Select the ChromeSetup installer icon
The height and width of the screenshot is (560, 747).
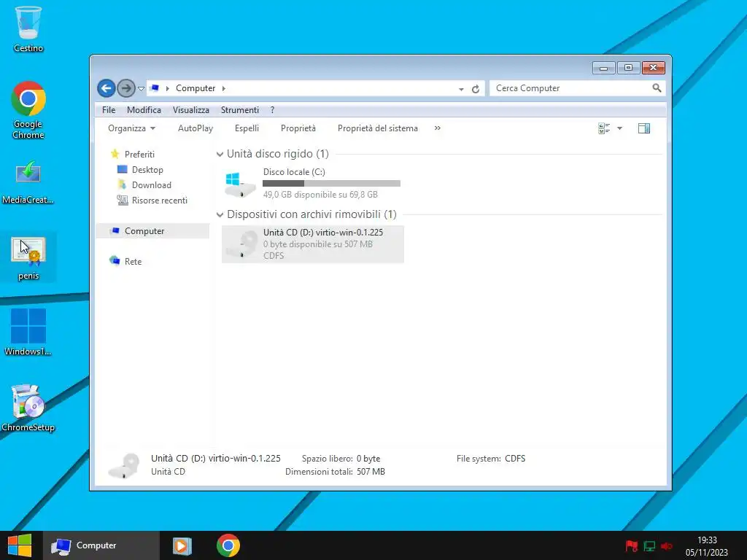click(28, 408)
